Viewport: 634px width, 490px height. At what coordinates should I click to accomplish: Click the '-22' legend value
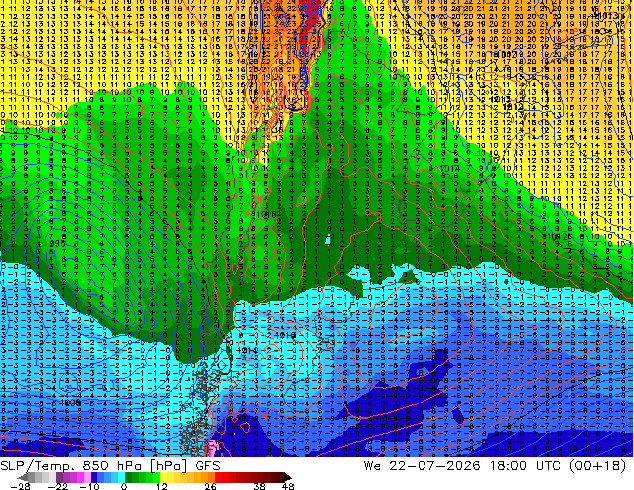click(x=58, y=486)
